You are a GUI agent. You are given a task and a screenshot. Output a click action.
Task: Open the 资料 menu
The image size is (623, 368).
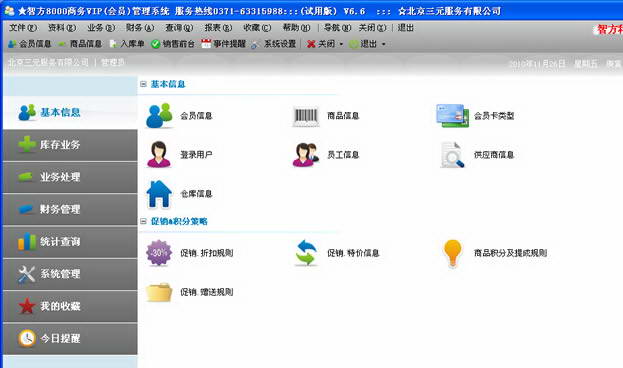[62, 28]
